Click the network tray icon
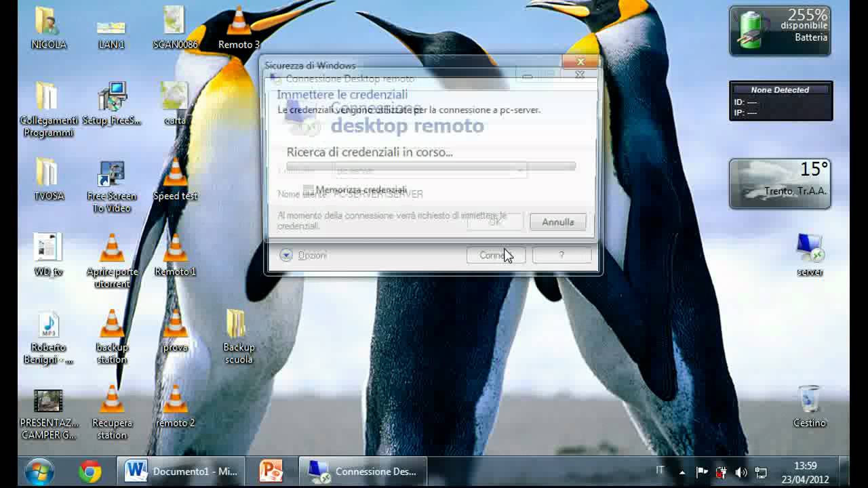The height and width of the screenshot is (488, 868). (761, 472)
